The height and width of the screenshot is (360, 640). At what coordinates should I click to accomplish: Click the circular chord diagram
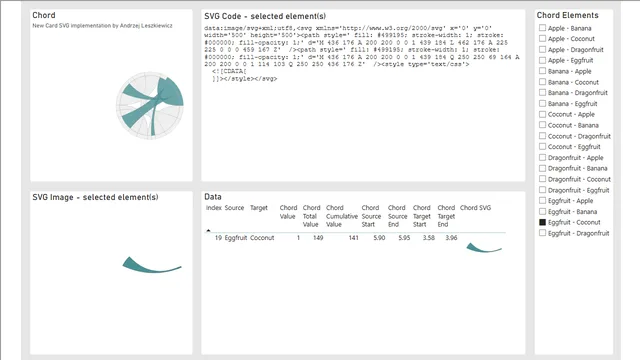click(149, 106)
